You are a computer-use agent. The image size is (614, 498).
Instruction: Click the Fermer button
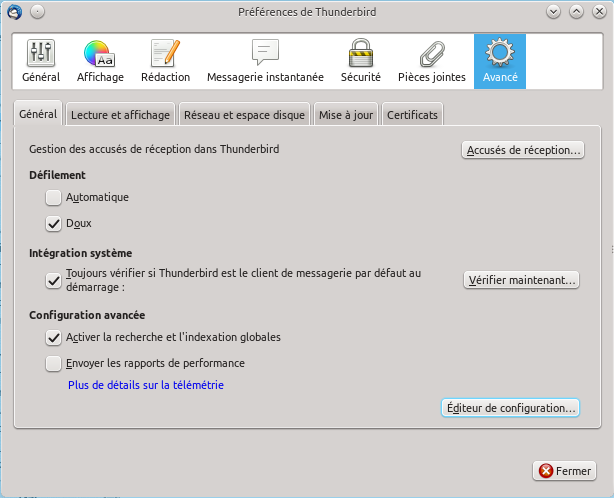click(564, 471)
